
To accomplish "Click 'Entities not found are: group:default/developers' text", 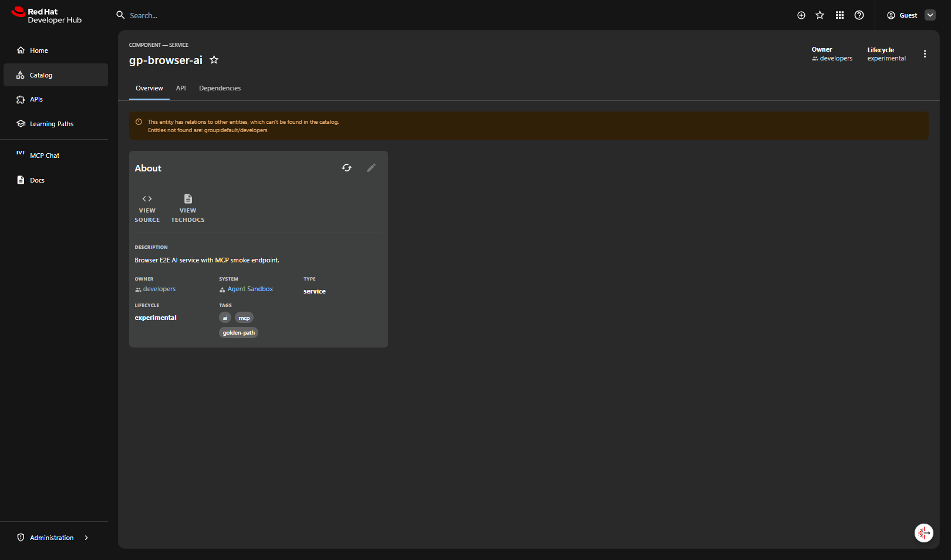I will tap(207, 130).
